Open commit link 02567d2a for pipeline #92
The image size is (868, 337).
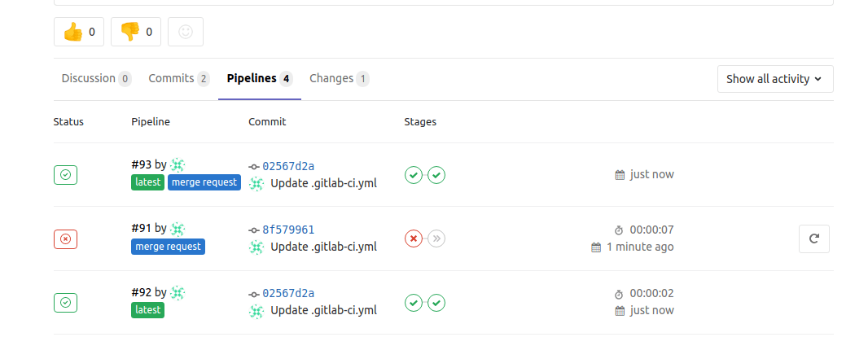(288, 293)
